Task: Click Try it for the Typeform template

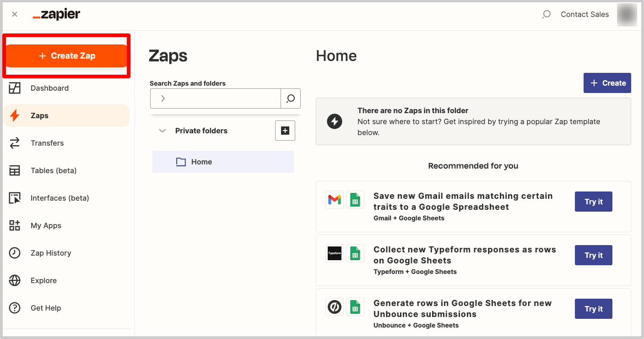Action: coord(594,255)
